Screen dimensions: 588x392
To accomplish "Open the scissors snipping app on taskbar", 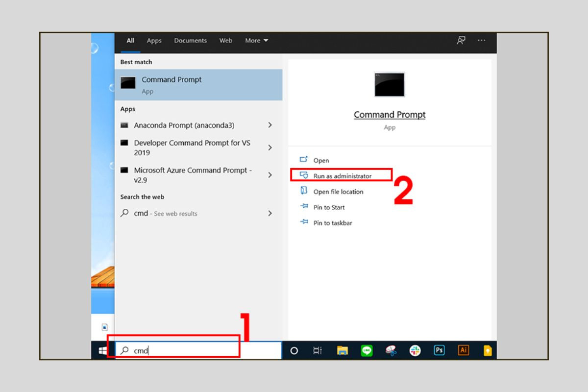I will tap(391, 350).
